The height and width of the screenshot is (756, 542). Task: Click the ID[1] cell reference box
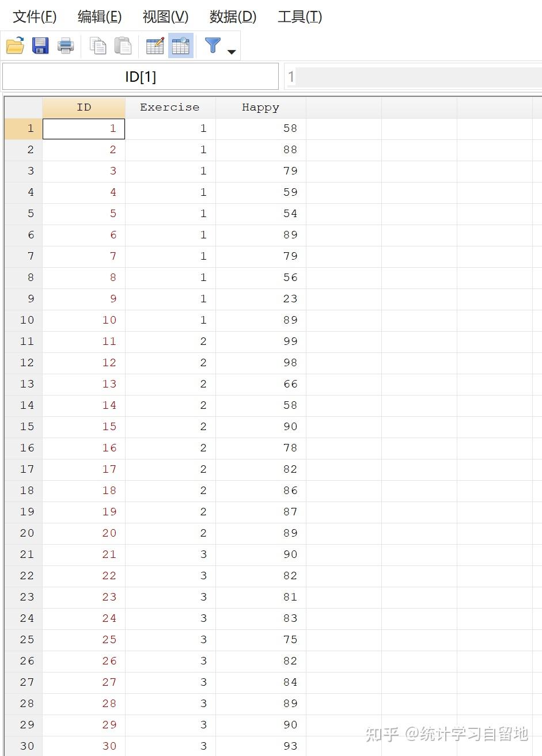(x=141, y=77)
